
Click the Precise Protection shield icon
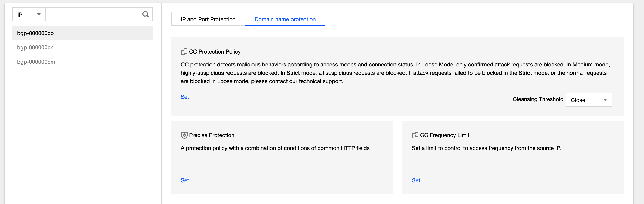(184, 135)
